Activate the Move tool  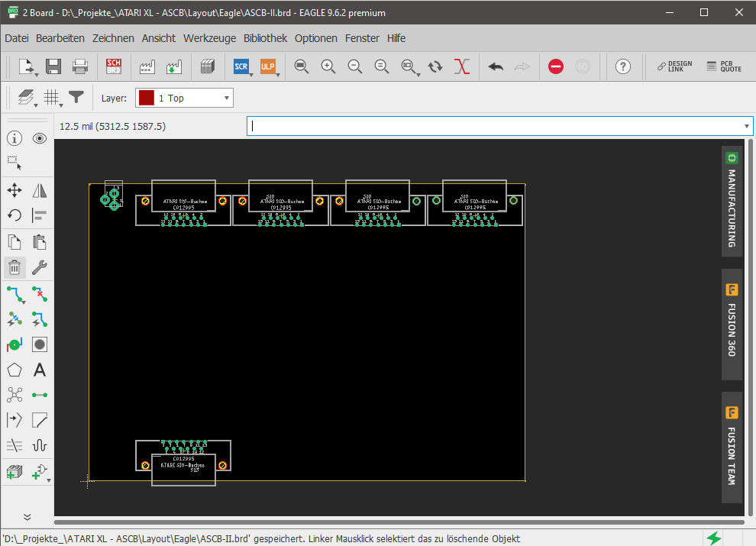pos(14,189)
